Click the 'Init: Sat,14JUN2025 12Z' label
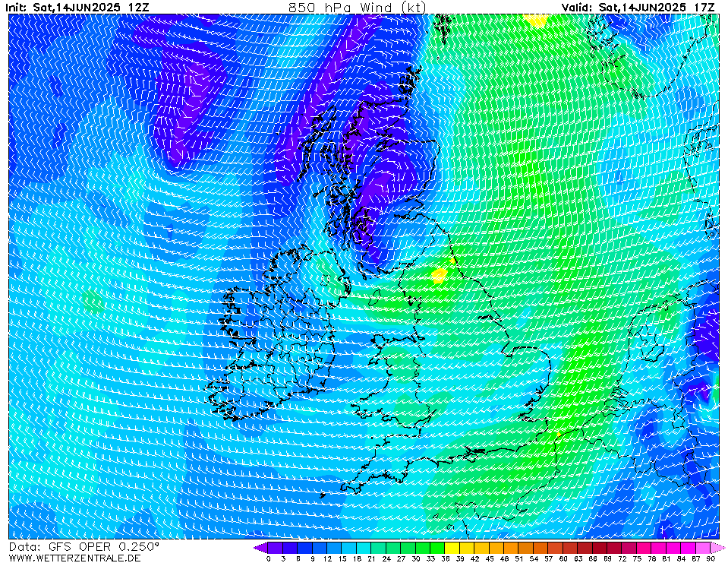The height and width of the screenshot is (563, 728). 77,8
